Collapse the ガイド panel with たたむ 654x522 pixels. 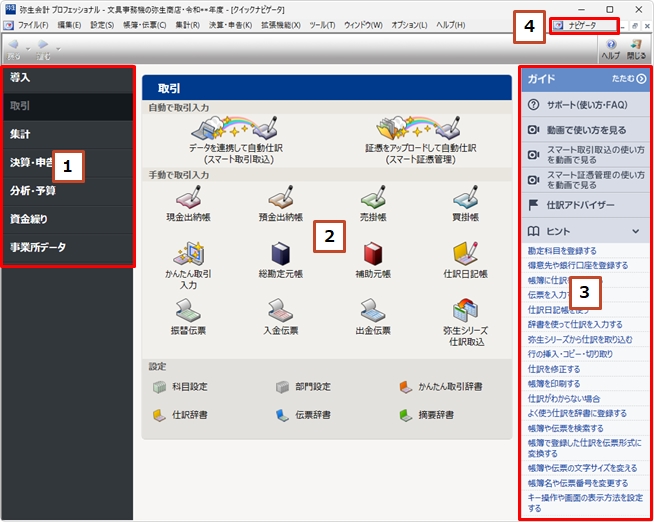pyautogui.click(x=629, y=78)
